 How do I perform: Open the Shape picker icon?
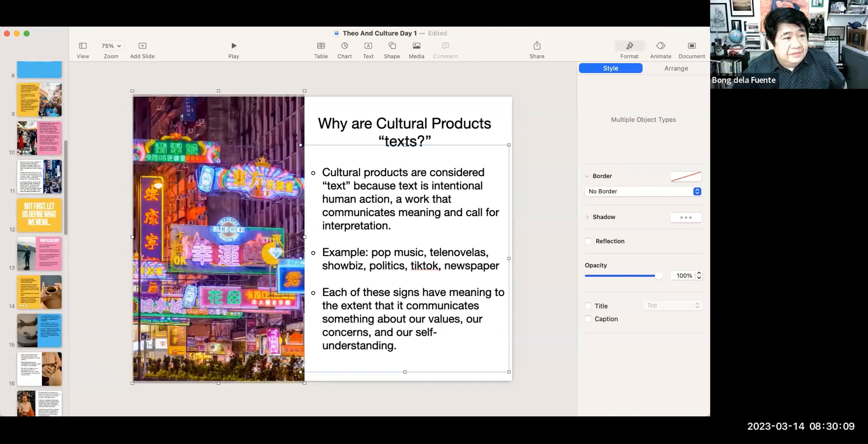[392, 46]
